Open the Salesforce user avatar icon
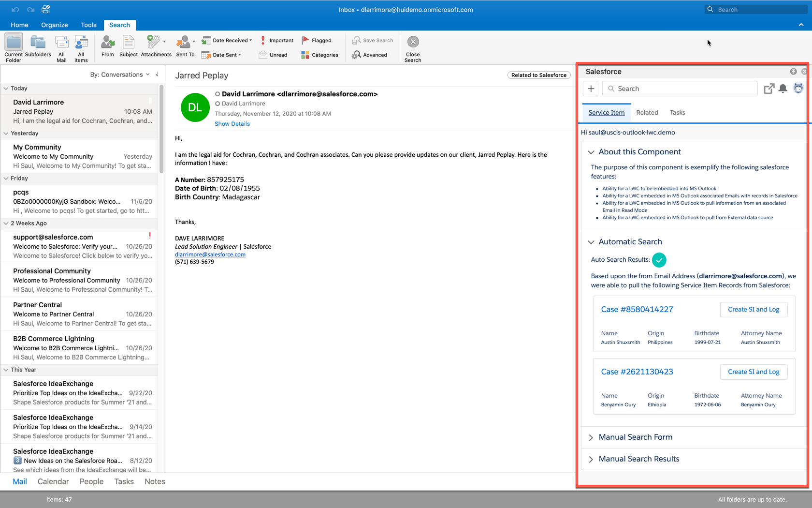This screenshot has height=508, width=812. point(798,88)
